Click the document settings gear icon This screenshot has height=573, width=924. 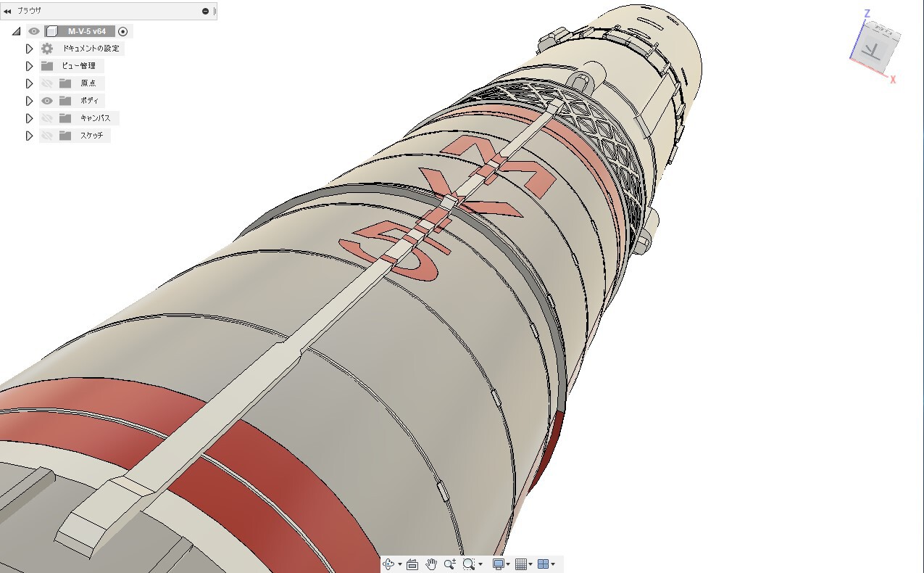tap(47, 49)
